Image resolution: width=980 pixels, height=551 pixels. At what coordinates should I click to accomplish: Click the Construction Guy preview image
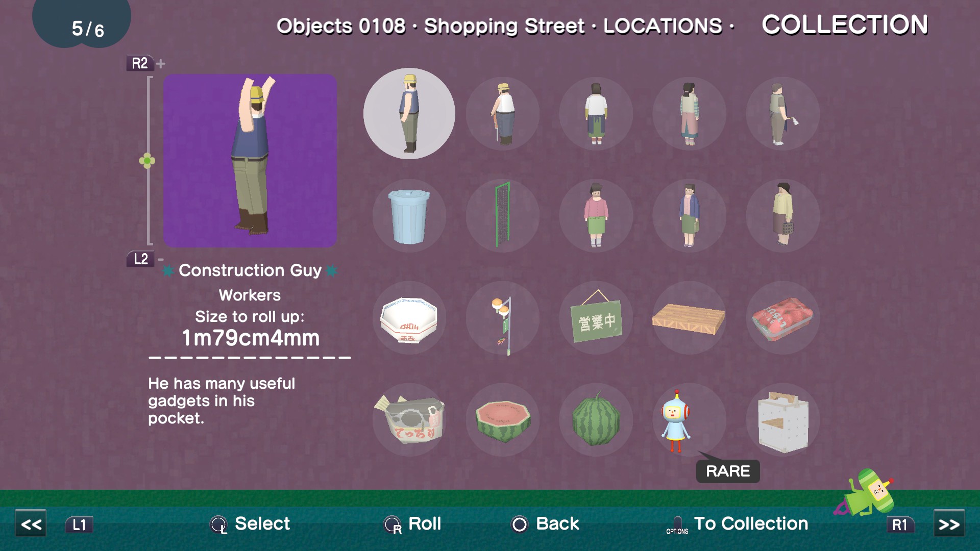250,161
